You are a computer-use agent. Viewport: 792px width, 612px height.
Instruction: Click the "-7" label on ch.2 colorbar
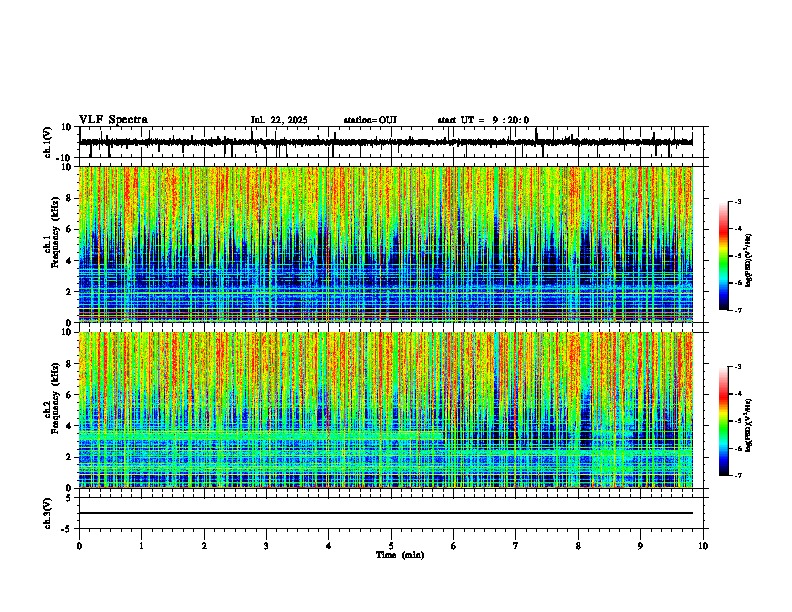738,475
